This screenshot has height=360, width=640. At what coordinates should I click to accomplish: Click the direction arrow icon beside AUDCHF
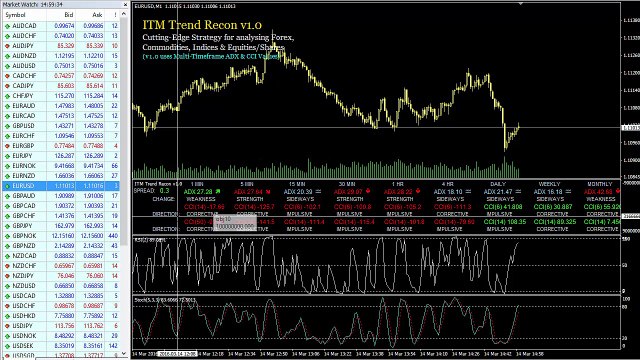pos(7,36)
